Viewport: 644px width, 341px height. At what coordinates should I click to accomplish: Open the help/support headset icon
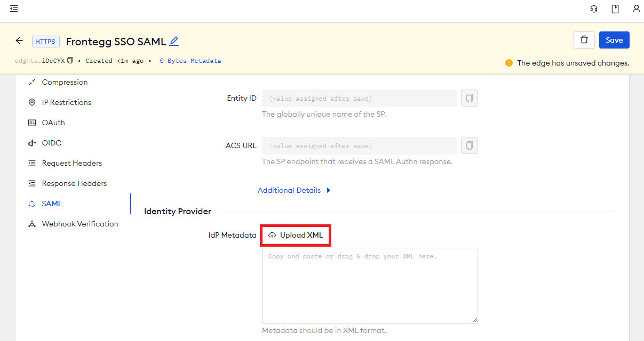coord(593,9)
